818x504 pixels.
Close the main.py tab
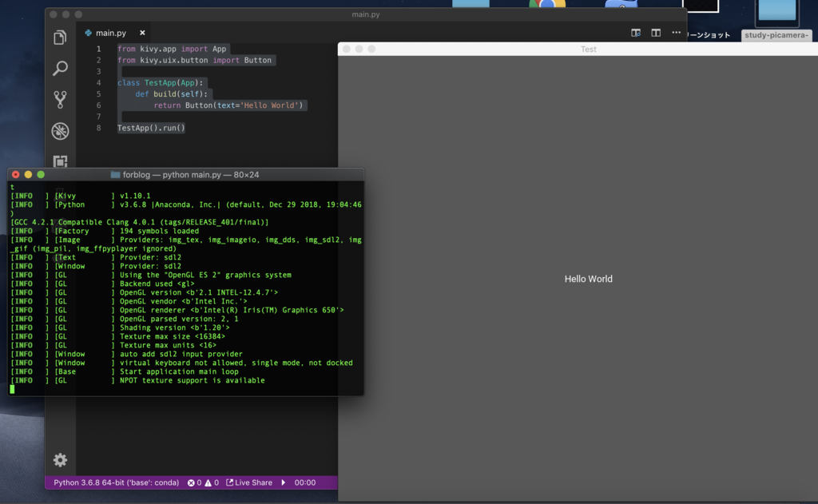coord(142,33)
